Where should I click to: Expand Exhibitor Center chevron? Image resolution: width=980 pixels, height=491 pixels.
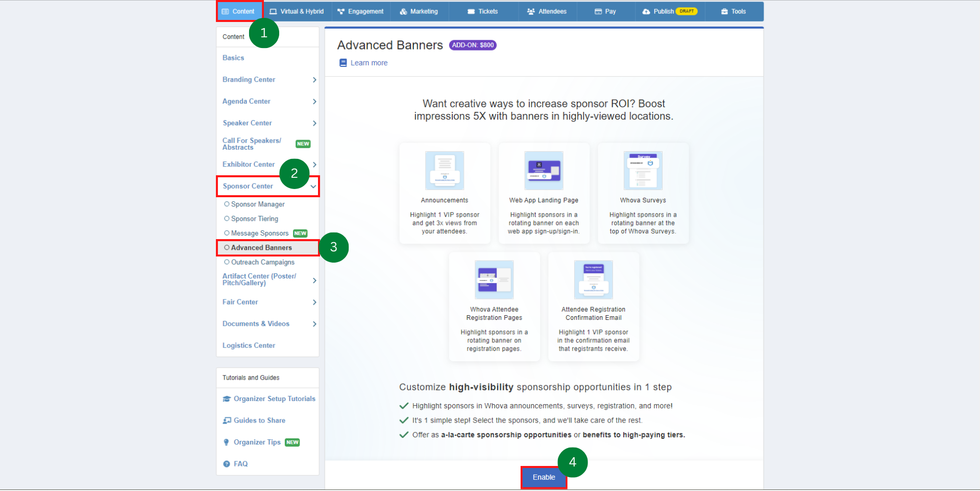pos(314,165)
